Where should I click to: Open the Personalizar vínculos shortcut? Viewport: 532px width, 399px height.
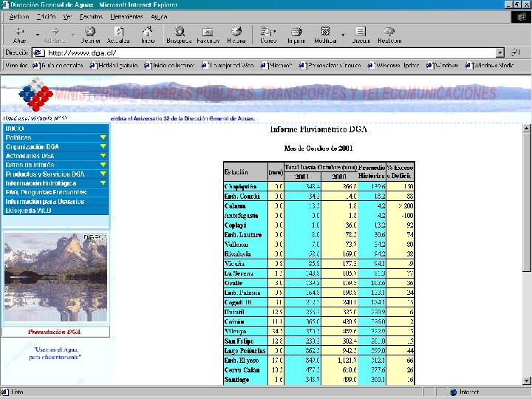[x=330, y=65]
